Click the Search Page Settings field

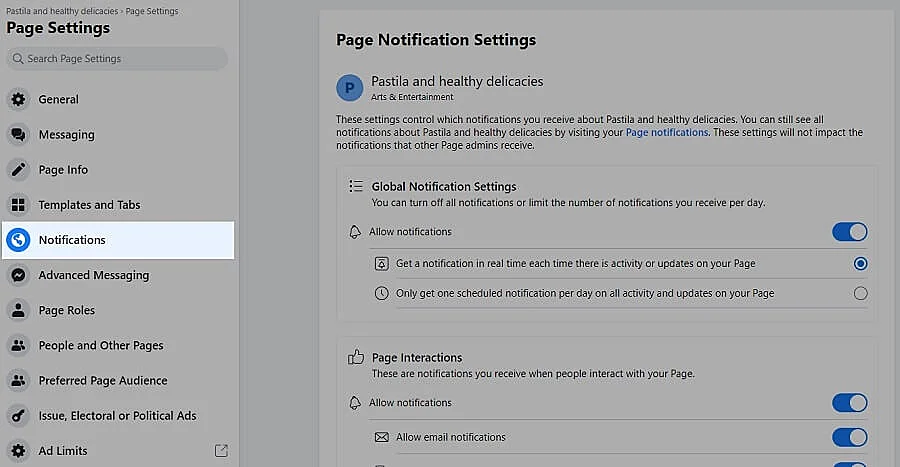pyautogui.click(x=118, y=59)
